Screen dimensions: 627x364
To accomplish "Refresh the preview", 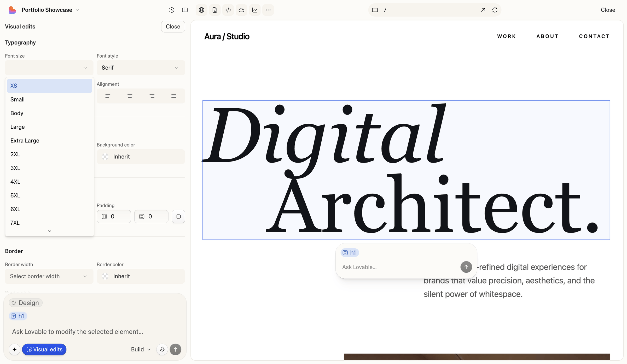I will tap(495, 10).
